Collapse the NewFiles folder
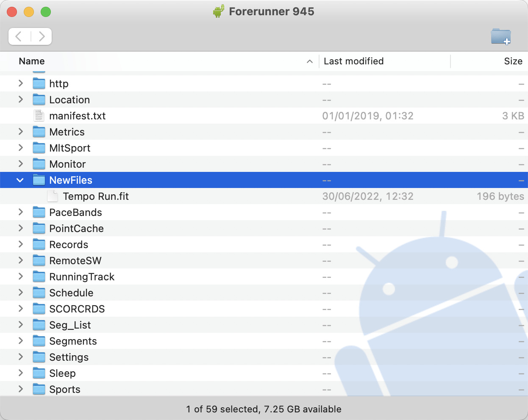The width and height of the screenshot is (528, 420). point(20,180)
